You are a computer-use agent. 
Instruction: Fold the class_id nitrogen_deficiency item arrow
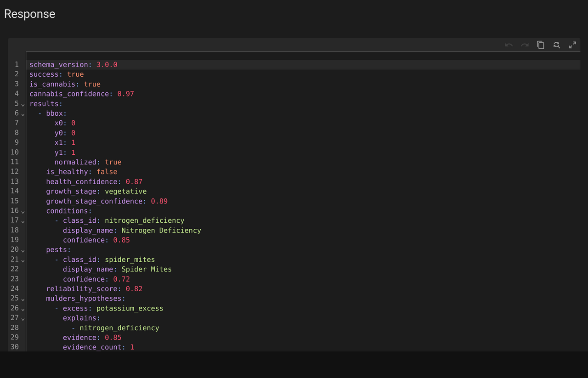pos(23,221)
